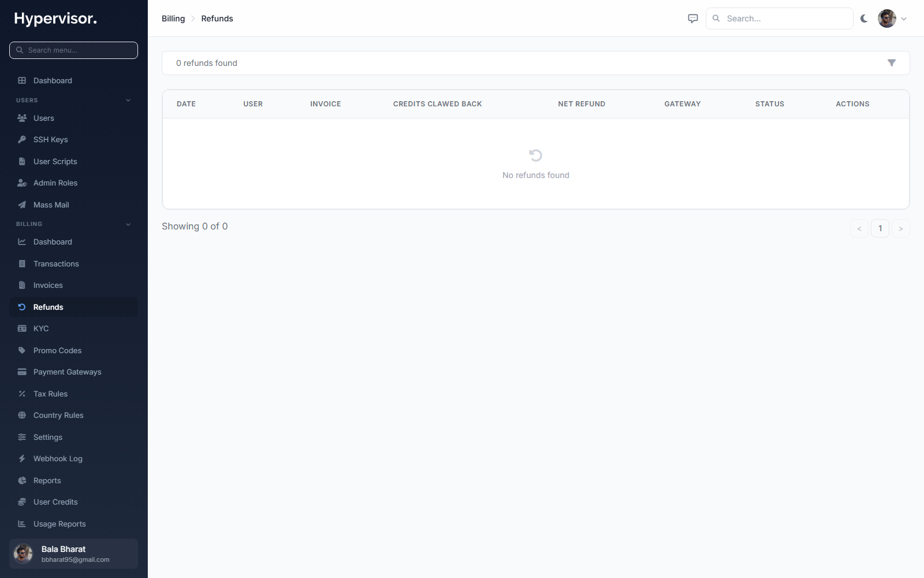Go to next page arrow
Viewport: 924px width, 578px height.
point(901,228)
